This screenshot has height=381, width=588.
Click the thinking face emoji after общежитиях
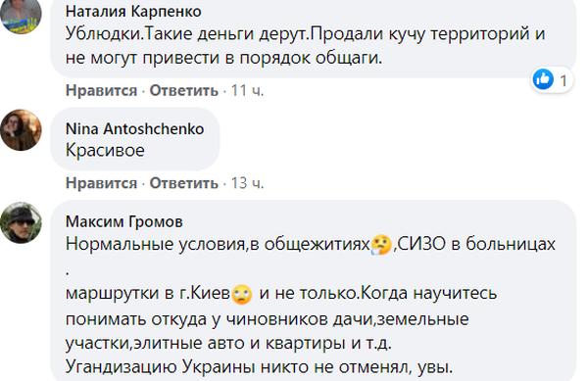coord(381,245)
